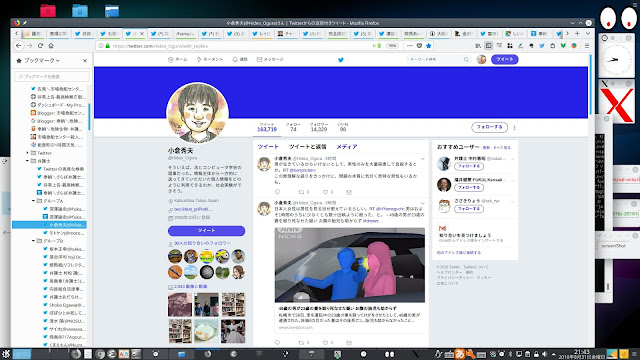Screen dimensions: 640x360
Task: Switch to the ツイートと返信 tab
Action: (308, 147)
